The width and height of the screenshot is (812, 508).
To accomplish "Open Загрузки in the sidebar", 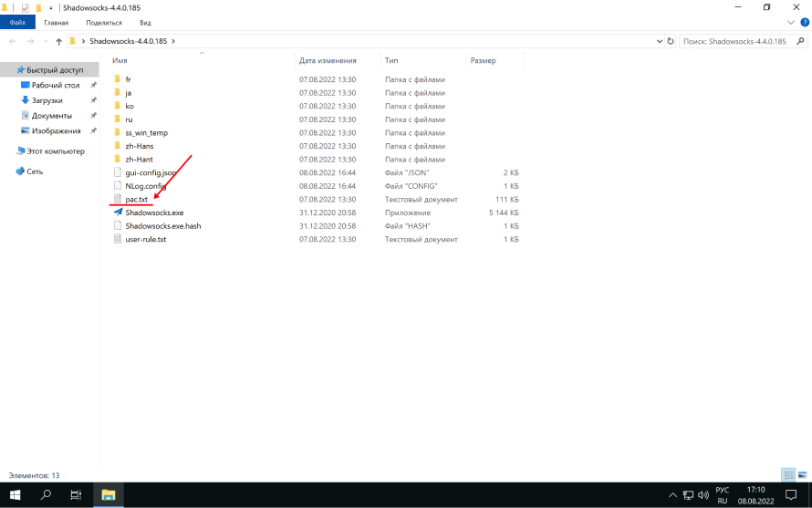I will 47,100.
